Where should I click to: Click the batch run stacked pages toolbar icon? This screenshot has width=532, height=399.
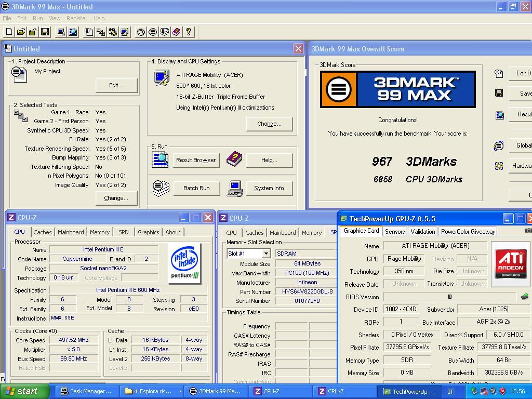tap(165, 32)
